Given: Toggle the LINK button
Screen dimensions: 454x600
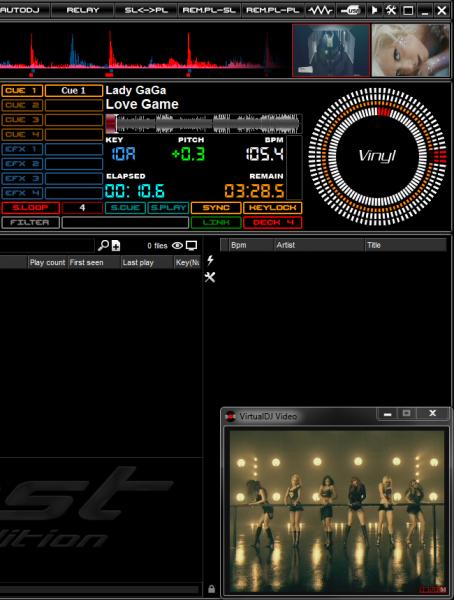Looking at the screenshot, I should tap(216, 222).
